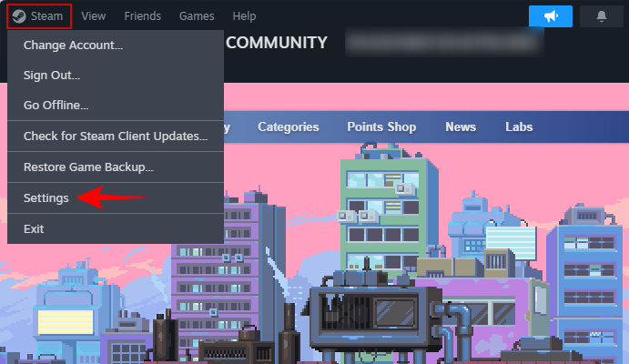The height and width of the screenshot is (364, 629).
Task: Open the Help menu
Action: [244, 16]
